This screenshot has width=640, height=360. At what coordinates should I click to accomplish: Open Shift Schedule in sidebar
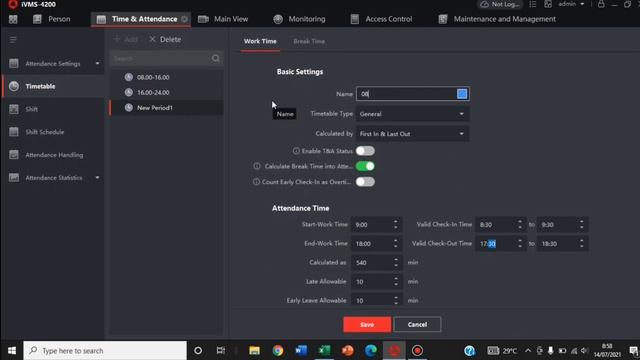point(54,132)
